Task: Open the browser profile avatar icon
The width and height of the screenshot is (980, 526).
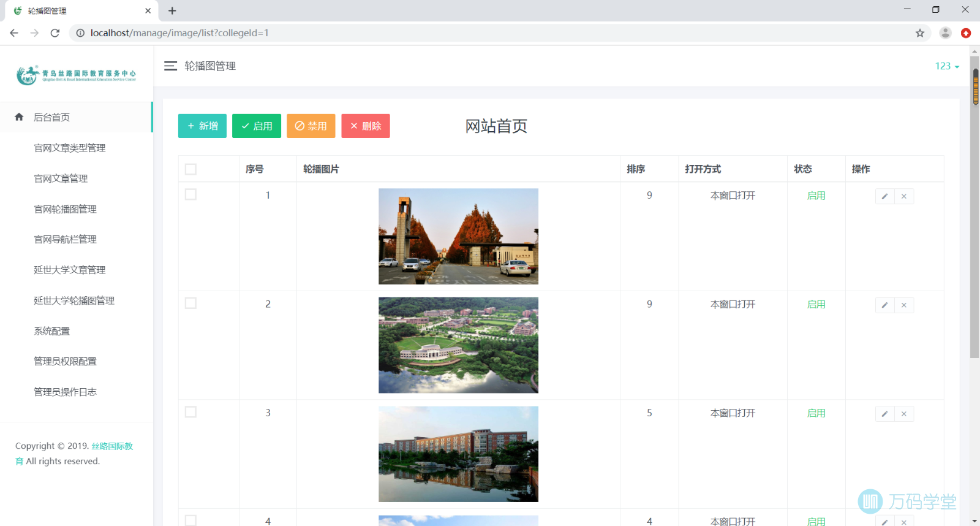Action: (946, 33)
